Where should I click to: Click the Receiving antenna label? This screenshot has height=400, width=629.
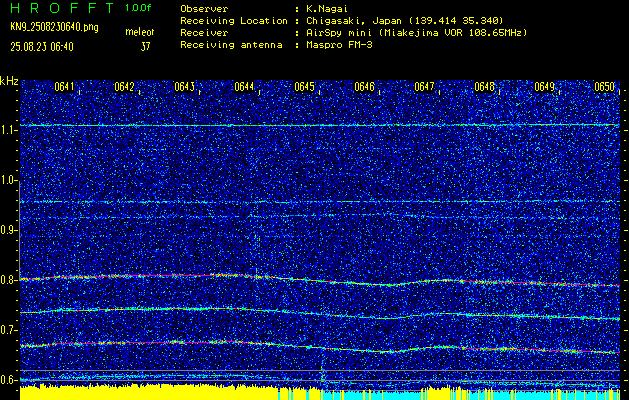pos(231,45)
